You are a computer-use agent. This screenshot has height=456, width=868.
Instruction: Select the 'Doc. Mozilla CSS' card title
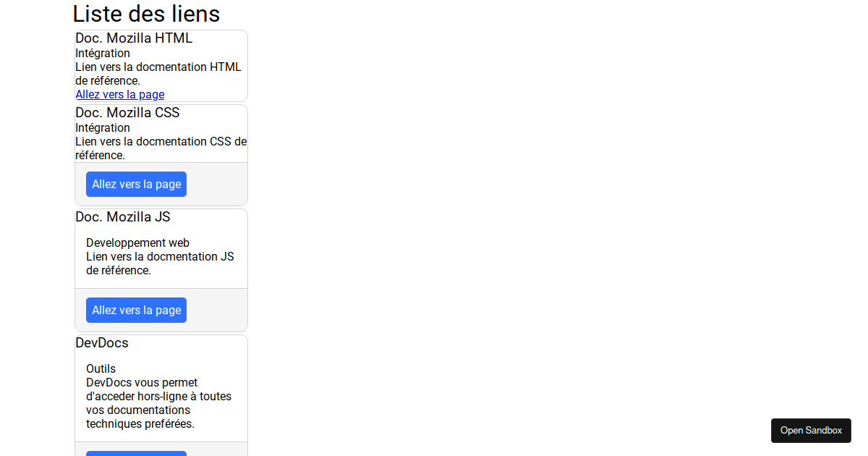coord(127,113)
